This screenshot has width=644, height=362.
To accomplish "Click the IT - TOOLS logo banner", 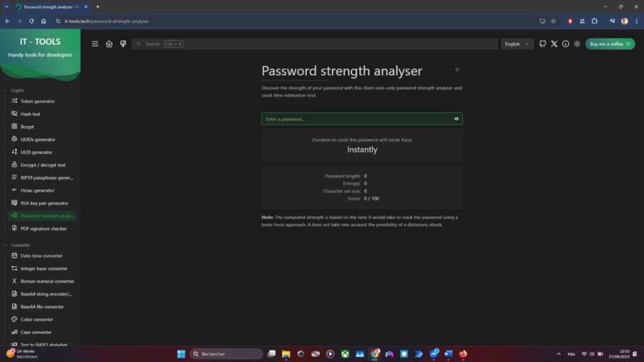I will coord(40,48).
